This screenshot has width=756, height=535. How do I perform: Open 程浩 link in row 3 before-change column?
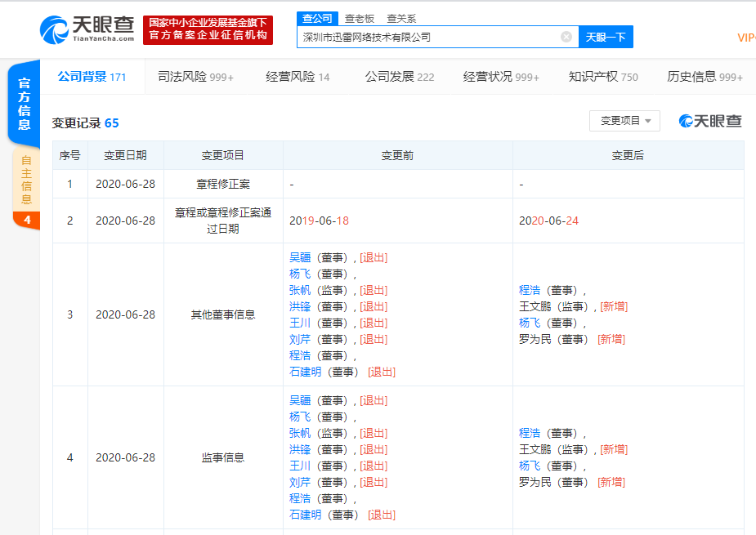[300, 355]
